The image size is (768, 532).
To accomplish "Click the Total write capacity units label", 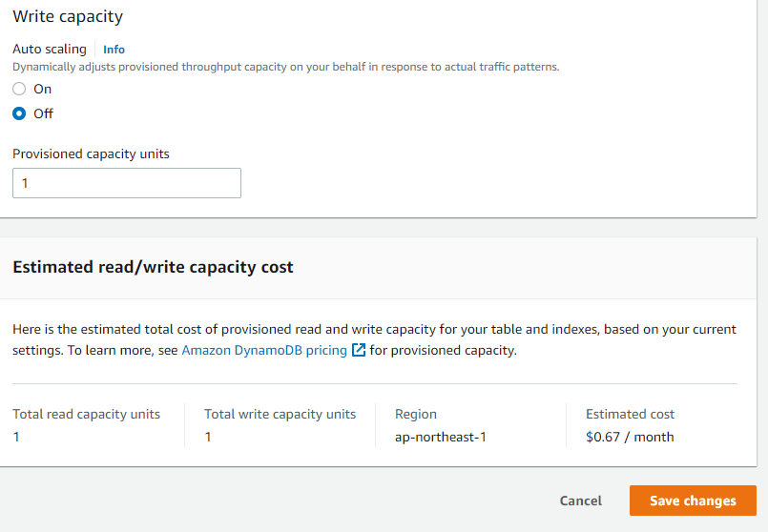I will [x=280, y=414].
